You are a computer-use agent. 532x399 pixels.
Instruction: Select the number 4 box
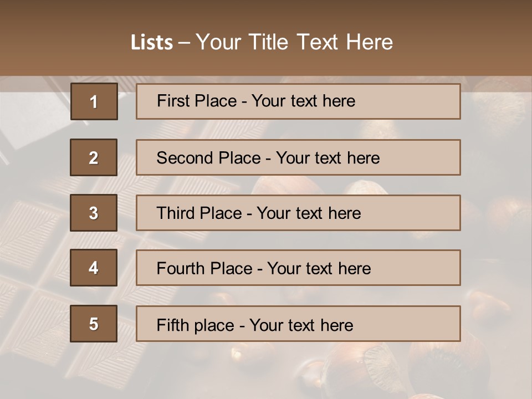point(94,268)
